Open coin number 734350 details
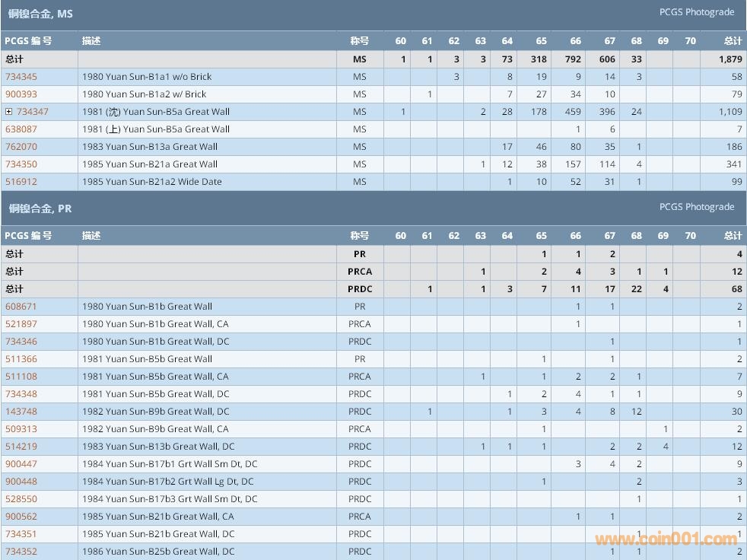This screenshot has height=560, width=747. coord(21,164)
